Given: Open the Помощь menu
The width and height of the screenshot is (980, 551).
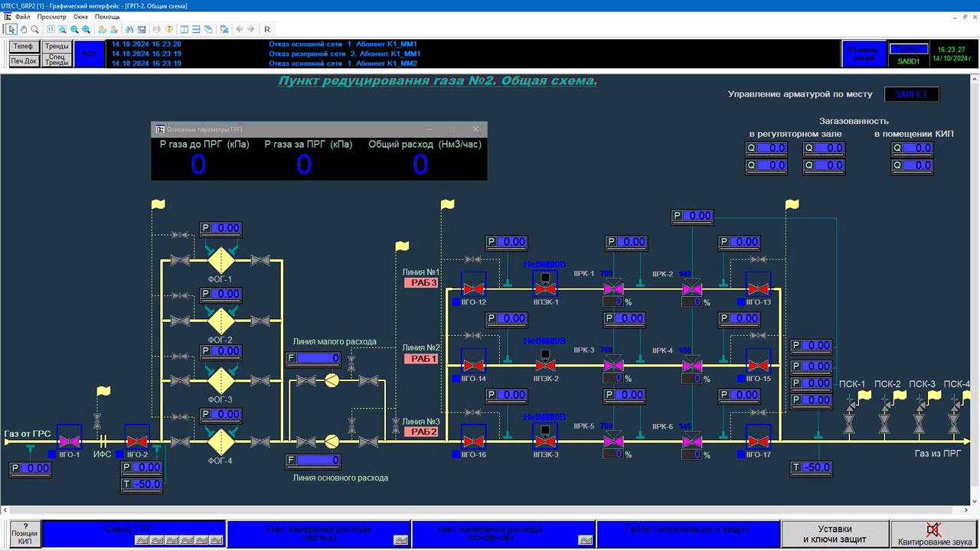Looking at the screenshot, I should tap(107, 17).
